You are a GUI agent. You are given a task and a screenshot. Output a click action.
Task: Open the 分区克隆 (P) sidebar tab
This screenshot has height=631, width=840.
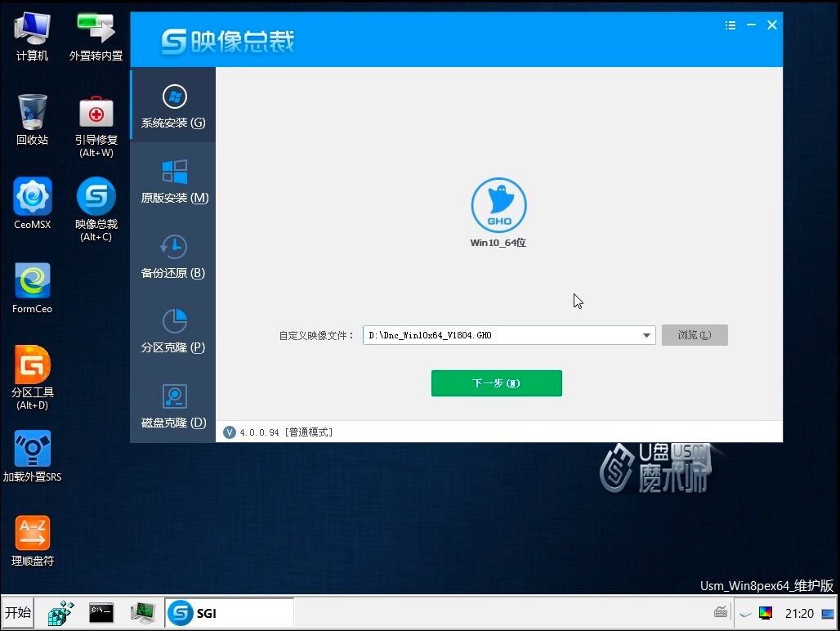tap(173, 330)
